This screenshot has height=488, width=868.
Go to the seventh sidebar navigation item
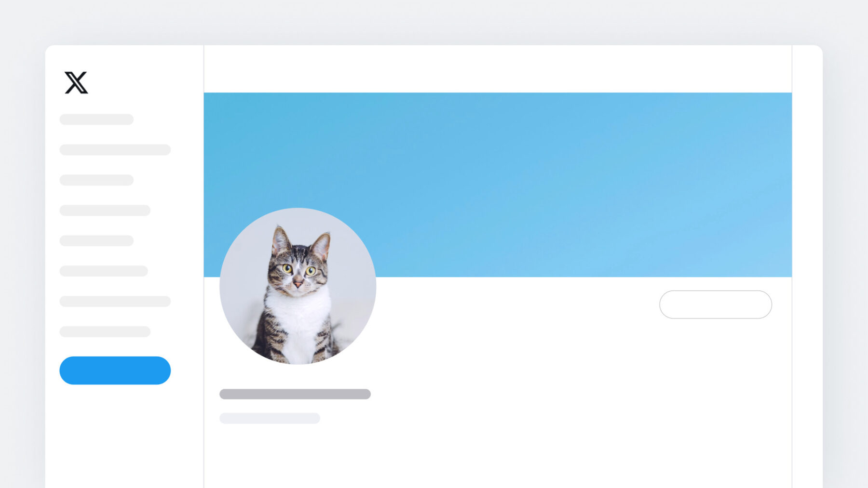coord(115,302)
